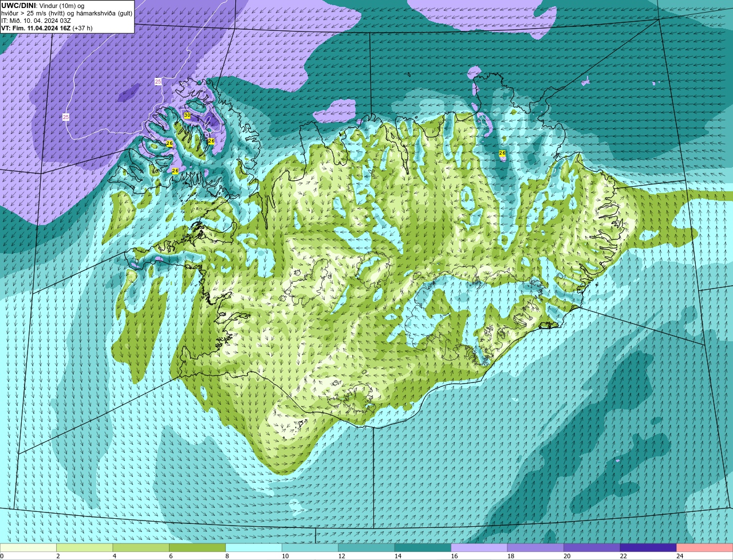The height and width of the screenshot is (560, 733).
Task: Click the legend scale label 0
Action: coord(2,556)
